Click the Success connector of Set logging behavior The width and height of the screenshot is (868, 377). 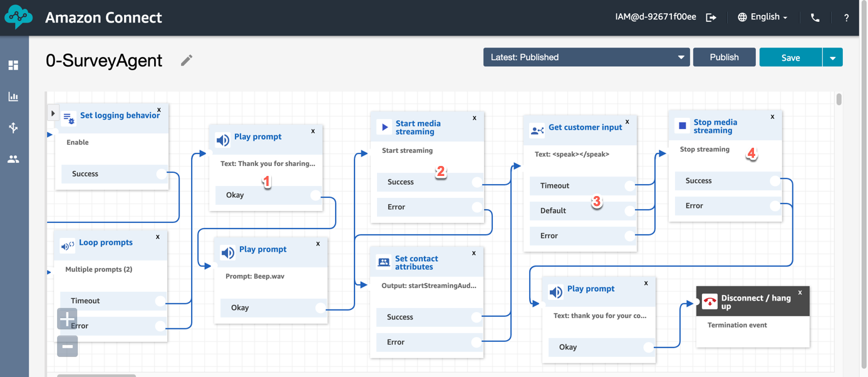[x=162, y=174]
